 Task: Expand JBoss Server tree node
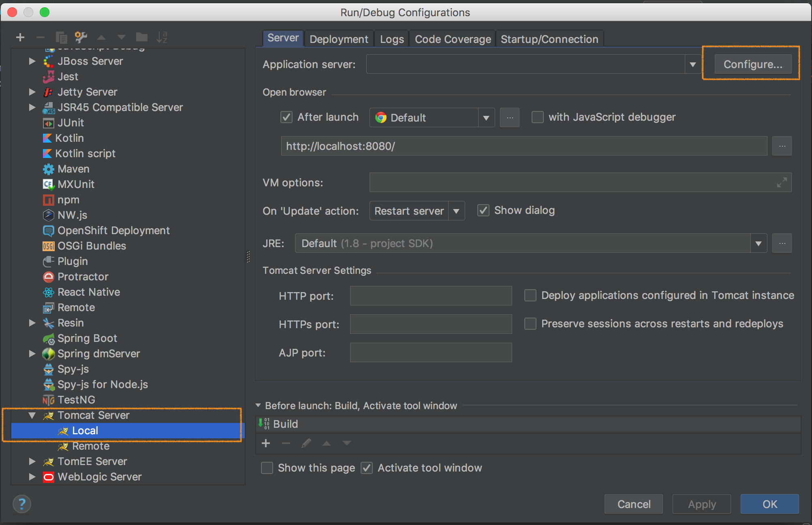click(32, 61)
